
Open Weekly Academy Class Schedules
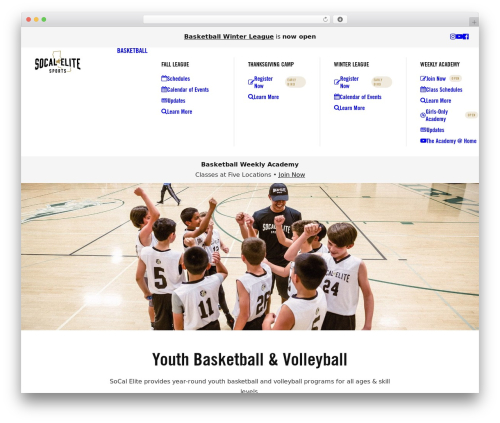point(444,90)
